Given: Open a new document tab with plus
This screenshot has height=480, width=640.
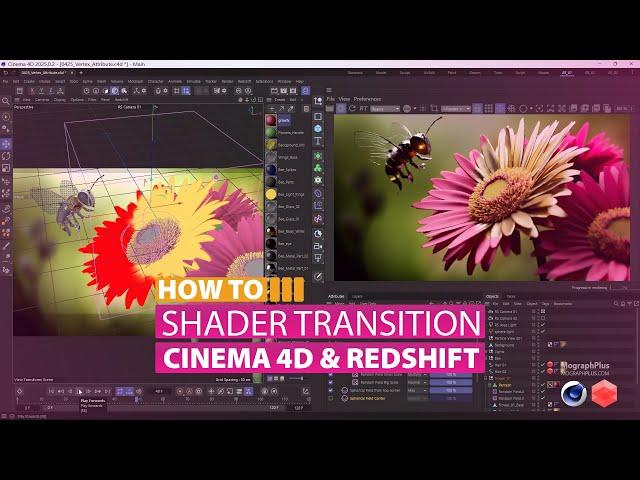Looking at the screenshot, I should 81,73.
